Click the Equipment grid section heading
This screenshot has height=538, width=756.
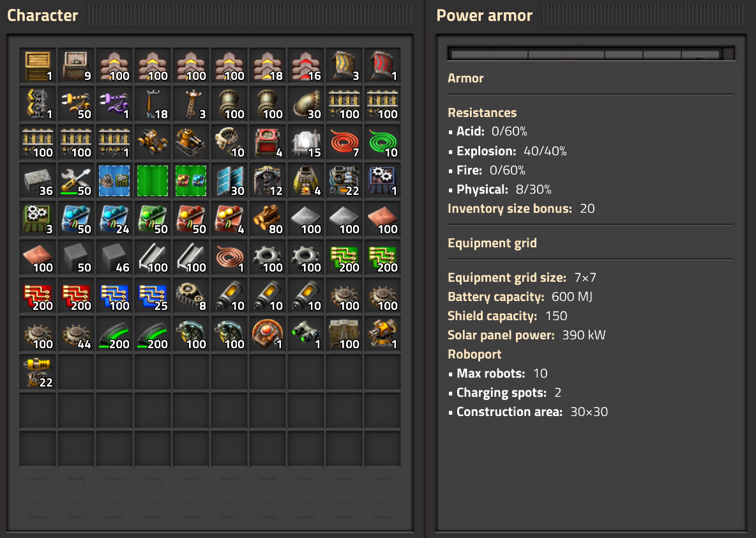(x=492, y=243)
